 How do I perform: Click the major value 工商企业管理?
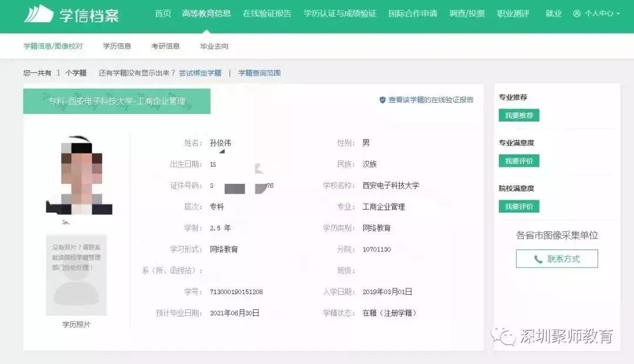(x=384, y=207)
